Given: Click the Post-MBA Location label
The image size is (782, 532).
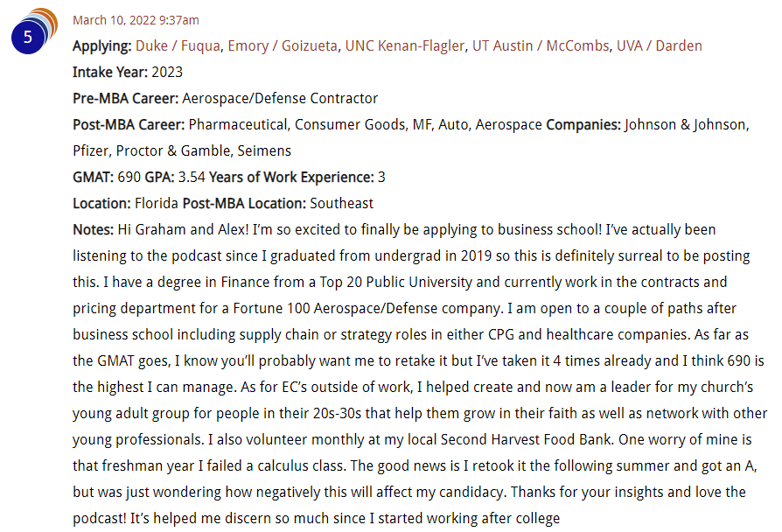Looking at the screenshot, I should tap(244, 204).
